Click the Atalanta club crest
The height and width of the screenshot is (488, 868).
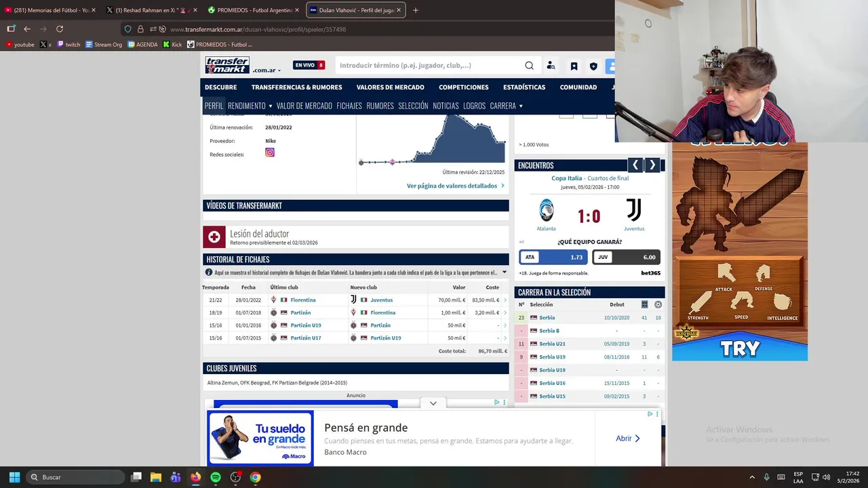[547, 210]
